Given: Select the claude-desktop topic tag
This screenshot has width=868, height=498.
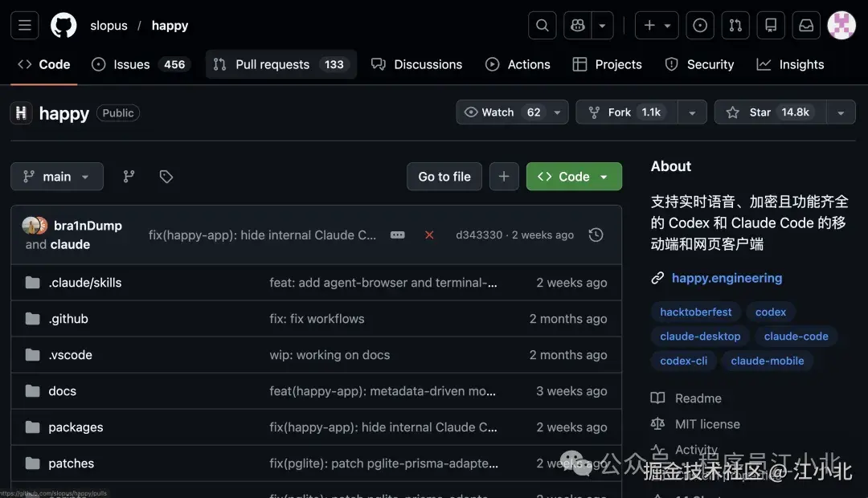Looking at the screenshot, I should [700, 337].
